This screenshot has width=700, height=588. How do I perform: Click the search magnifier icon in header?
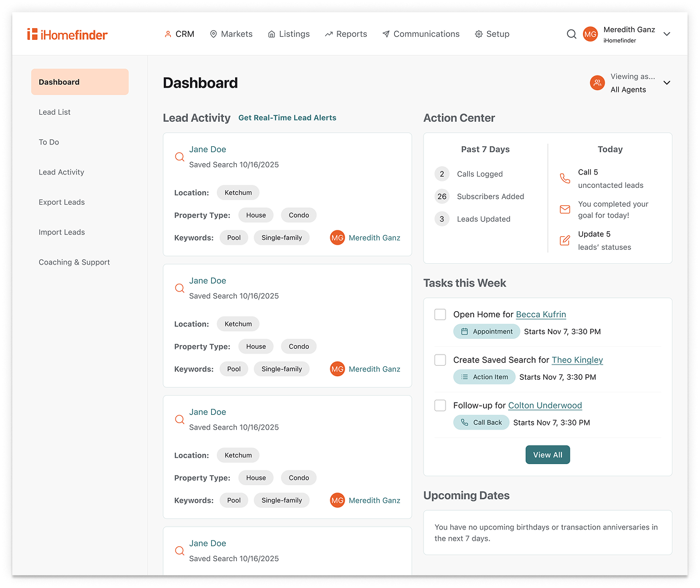[x=571, y=35]
